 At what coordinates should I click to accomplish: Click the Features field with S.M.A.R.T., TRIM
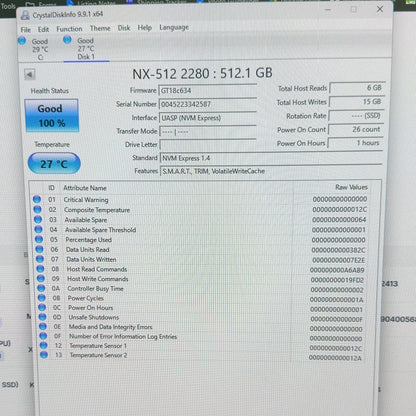click(x=271, y=171)
